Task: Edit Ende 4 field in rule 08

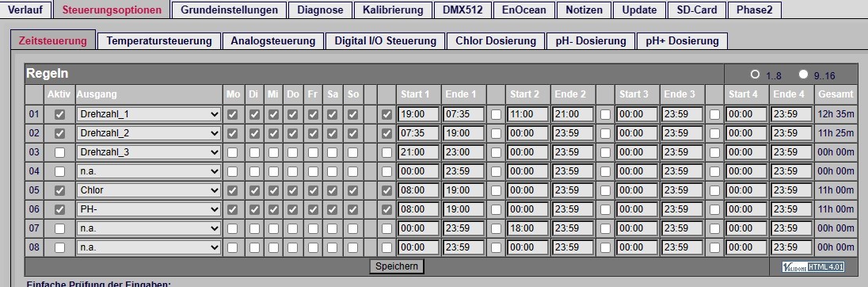Action: [792, 247]
